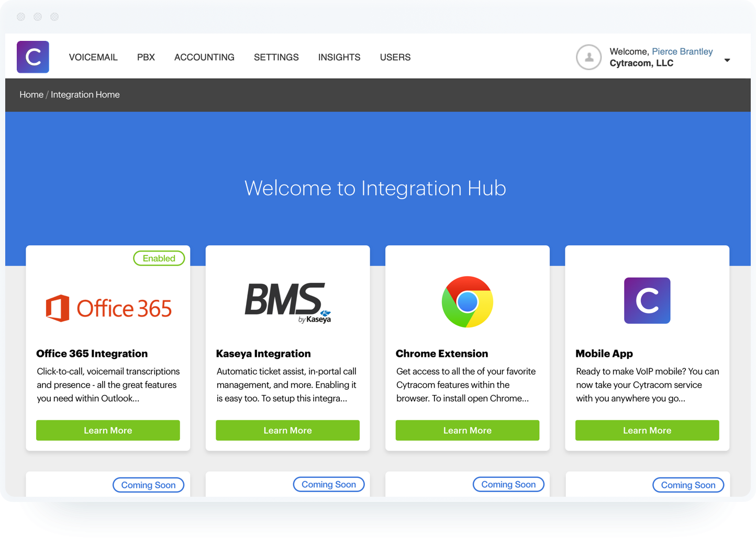Viewport: 756px width, 546px height.
Task: Click Coming Soon badge below Kaseya card
Action: click(x=329, y=485)
